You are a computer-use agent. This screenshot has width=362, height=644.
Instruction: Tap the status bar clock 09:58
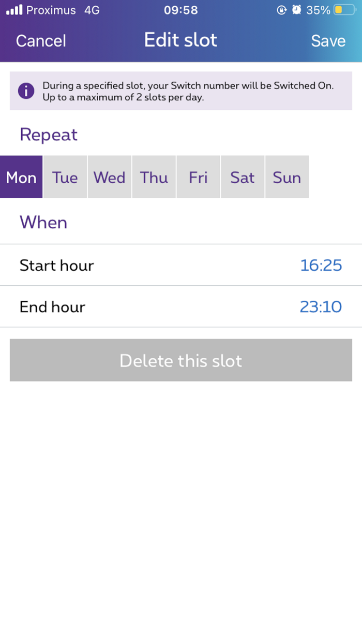coord(180,10)
